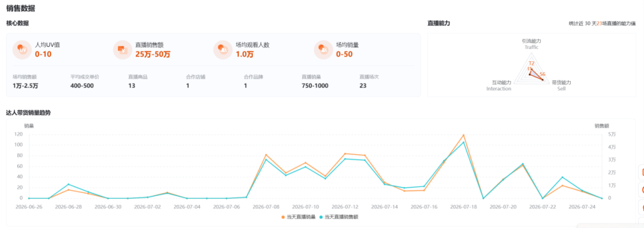This screenshot has height=228, width=644.
Task: Click the orange peak point on 2026-07-18
Action: (x=463, y=135)
